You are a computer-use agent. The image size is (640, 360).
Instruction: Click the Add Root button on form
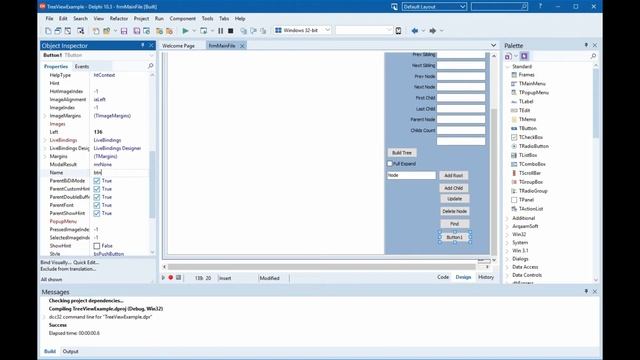pos(453,176)
